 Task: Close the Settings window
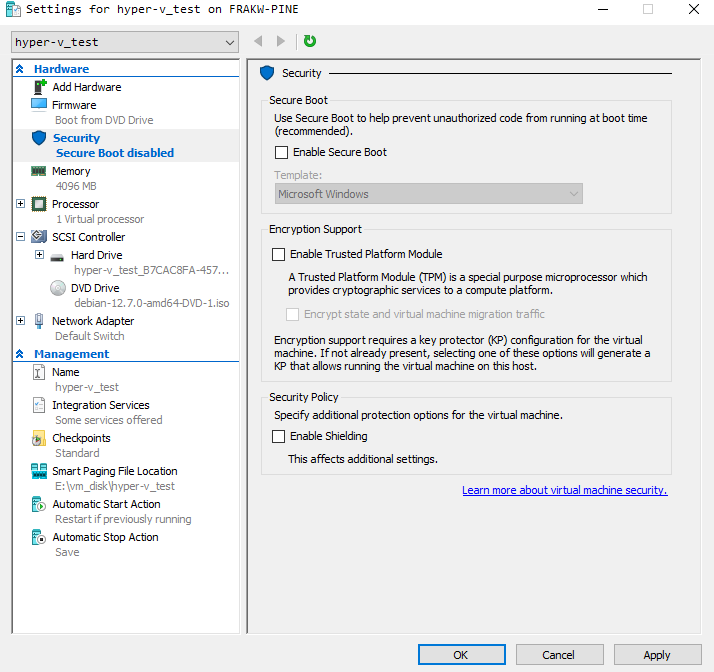(694, 9)
